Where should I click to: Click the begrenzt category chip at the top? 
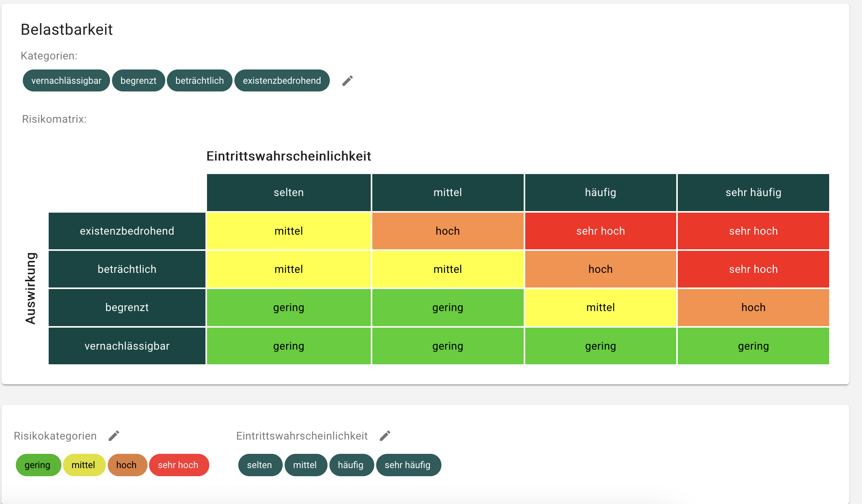pos(138,81)
